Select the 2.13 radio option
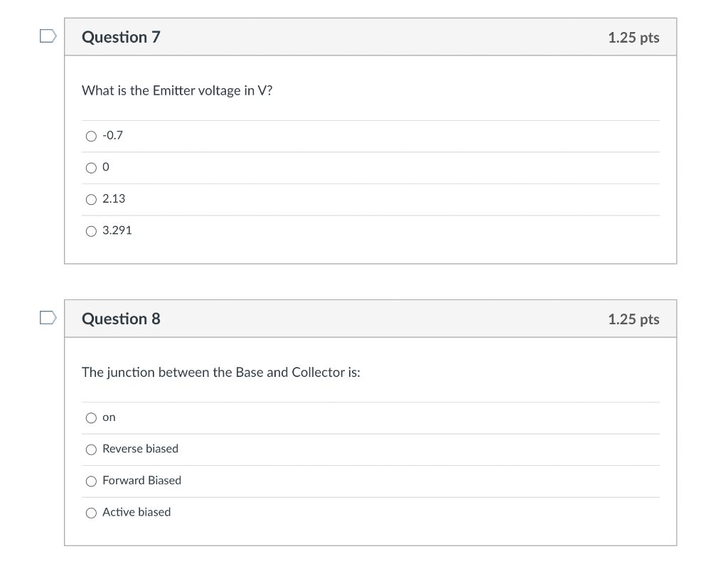 (x=91, y=199)
